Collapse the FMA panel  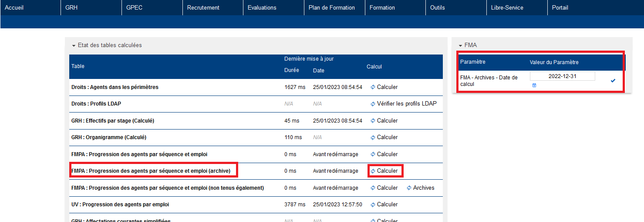[460, 45]
